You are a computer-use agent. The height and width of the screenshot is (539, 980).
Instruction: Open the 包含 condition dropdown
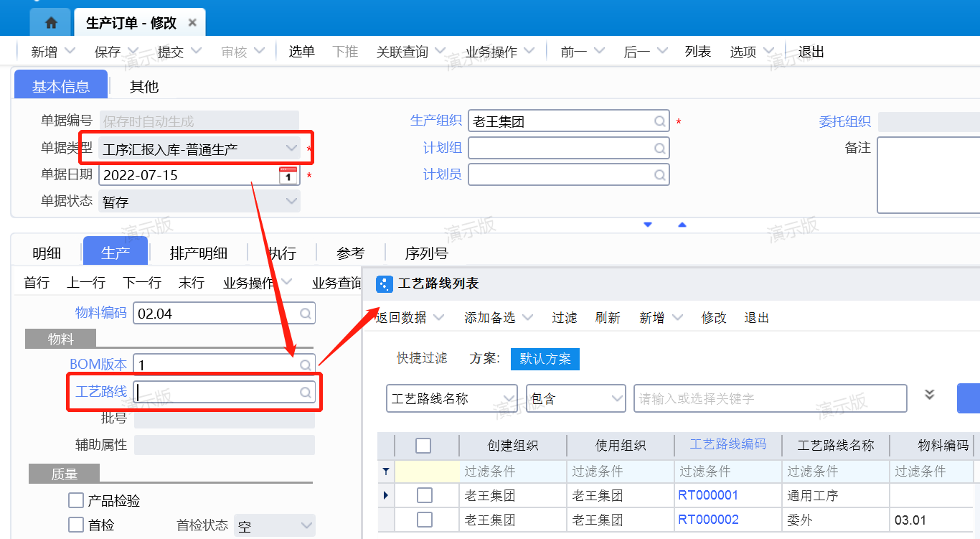pyautogui.click(x=616, y=398)
